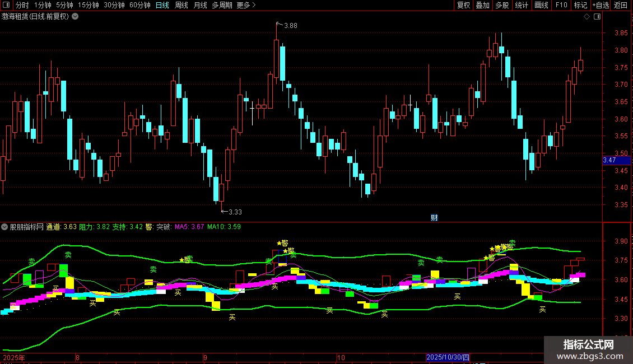Expand the 股朋指标网 indicator dropdown

point(5,227)
